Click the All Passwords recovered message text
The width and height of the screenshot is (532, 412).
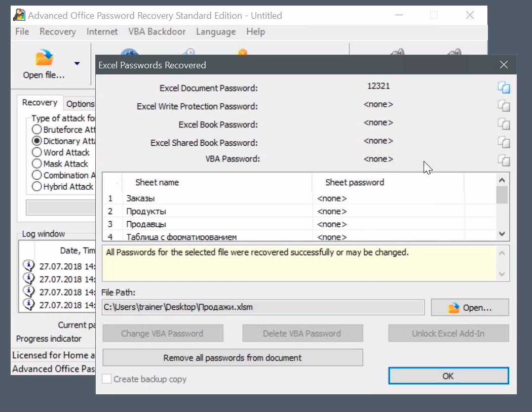coord(257,252)
